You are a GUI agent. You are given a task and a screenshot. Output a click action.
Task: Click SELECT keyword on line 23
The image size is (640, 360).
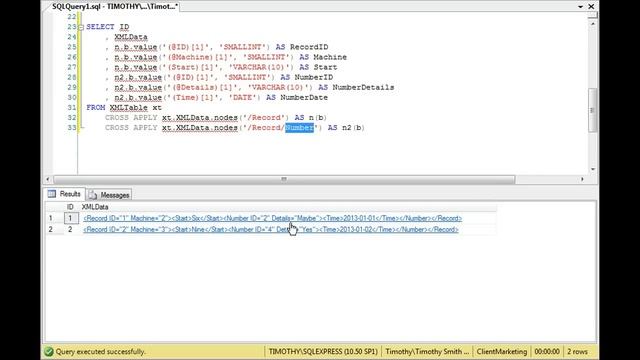pyautogui.click(x=100, y=27)
